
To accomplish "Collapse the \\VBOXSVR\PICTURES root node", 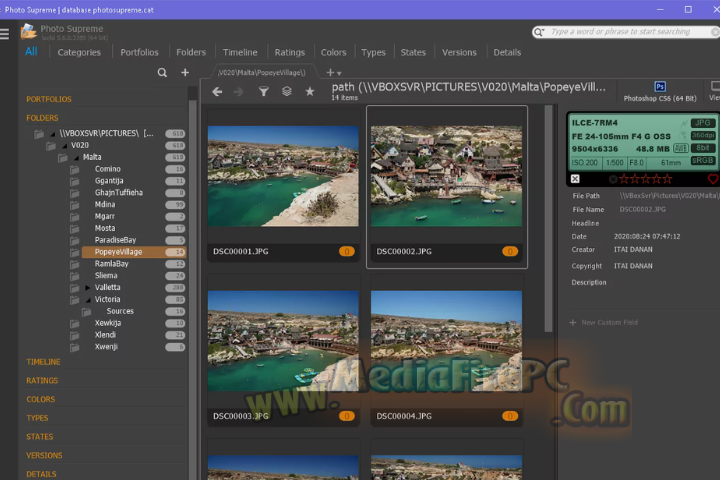I will pos(52,134).
